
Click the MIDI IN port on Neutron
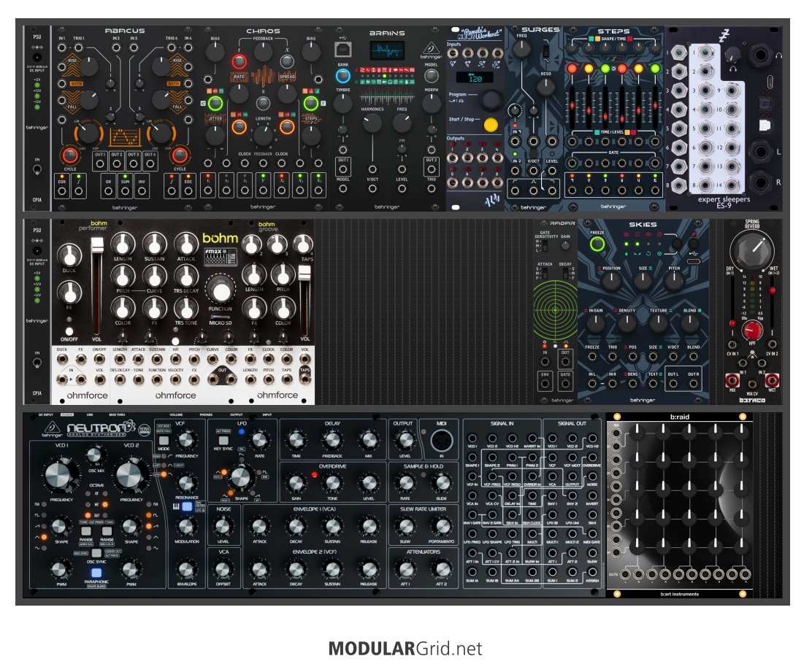click(x=441, y=441)
